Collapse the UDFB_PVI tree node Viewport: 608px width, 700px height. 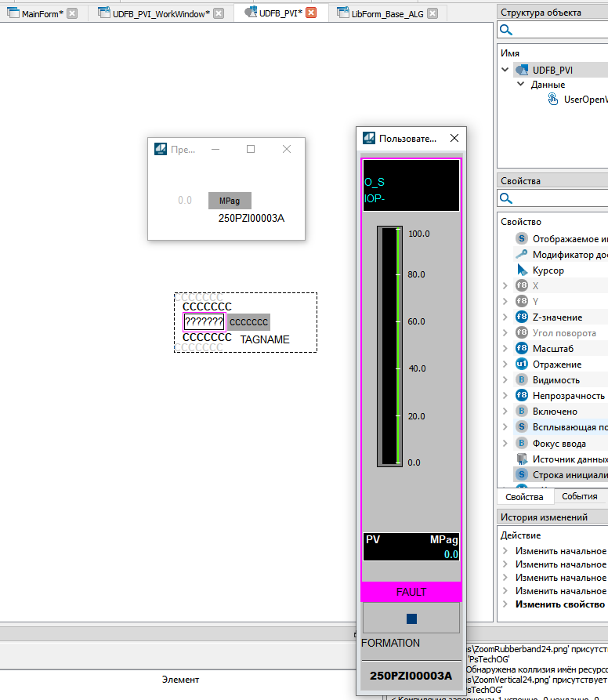505,70
